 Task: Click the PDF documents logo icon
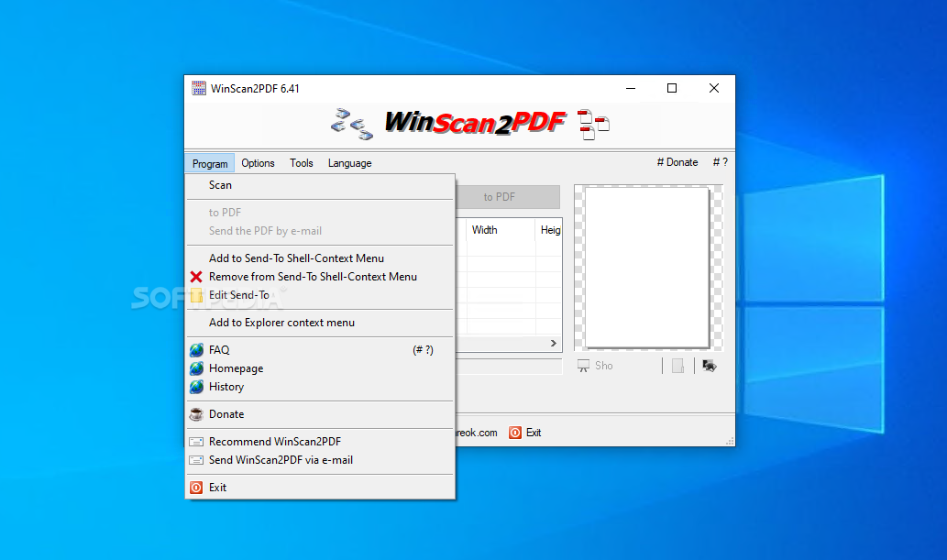coord(593,124)
